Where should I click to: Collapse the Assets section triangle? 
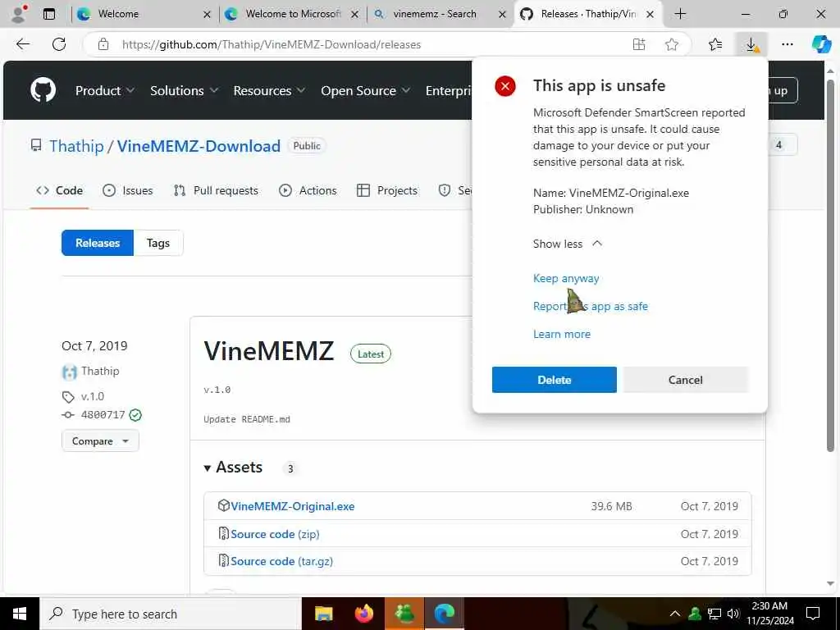[208, 468]
